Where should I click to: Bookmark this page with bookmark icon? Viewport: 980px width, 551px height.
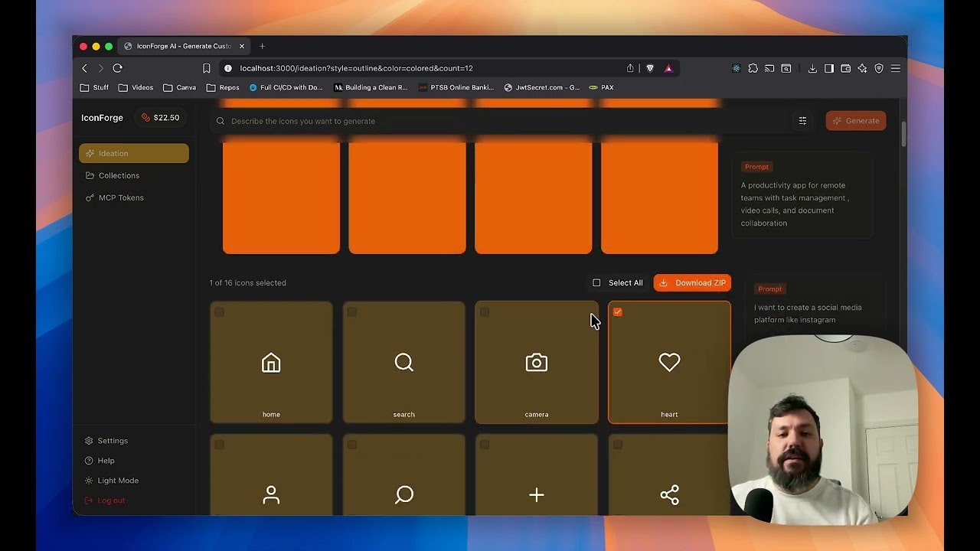[x=207, y=68]
